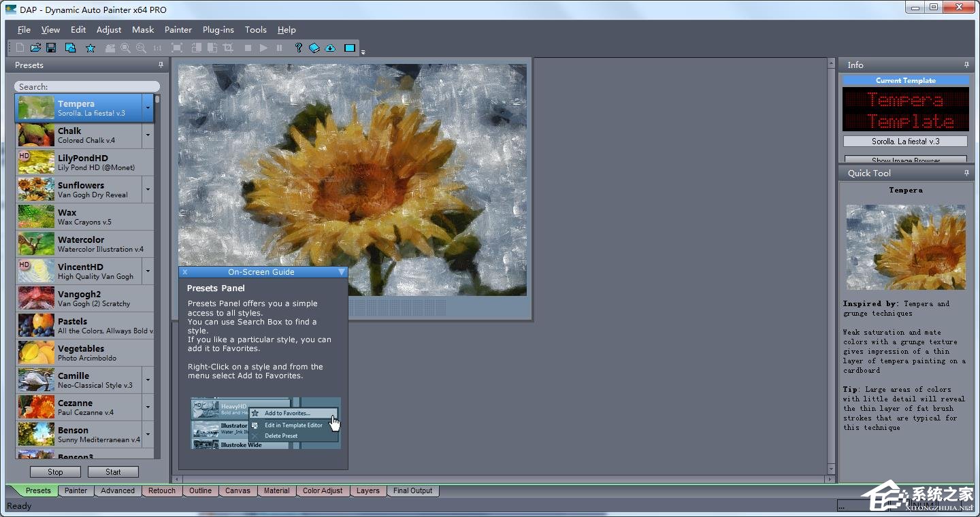Select the Vangogh2 preset
Image resolution: width=980 pixels, height=517 pixels.
point(84,299)
